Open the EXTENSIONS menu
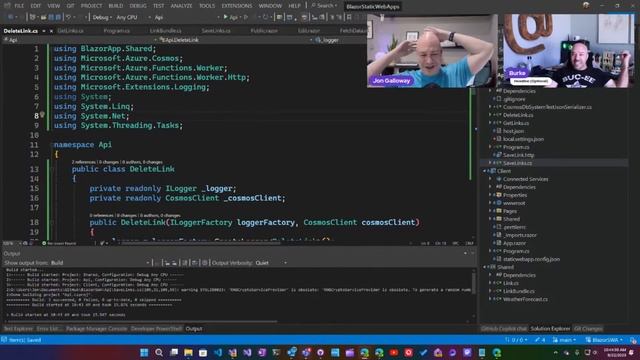Image resolution: width=640 pixels, height=360 pixels. pos(237,6)
